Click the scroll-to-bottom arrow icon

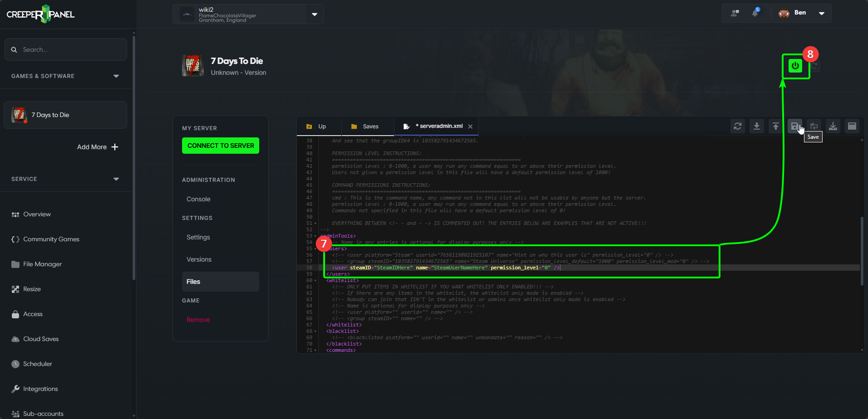click(757, 126)
